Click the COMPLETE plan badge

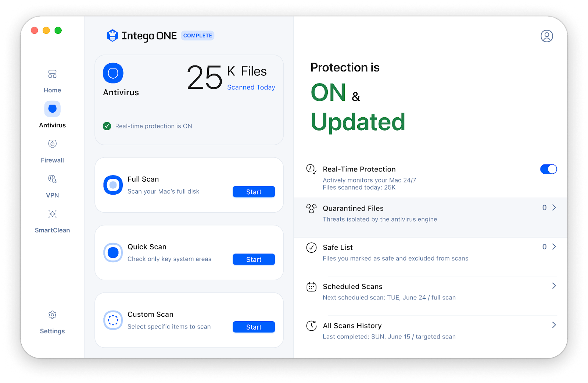click(197, 36)
